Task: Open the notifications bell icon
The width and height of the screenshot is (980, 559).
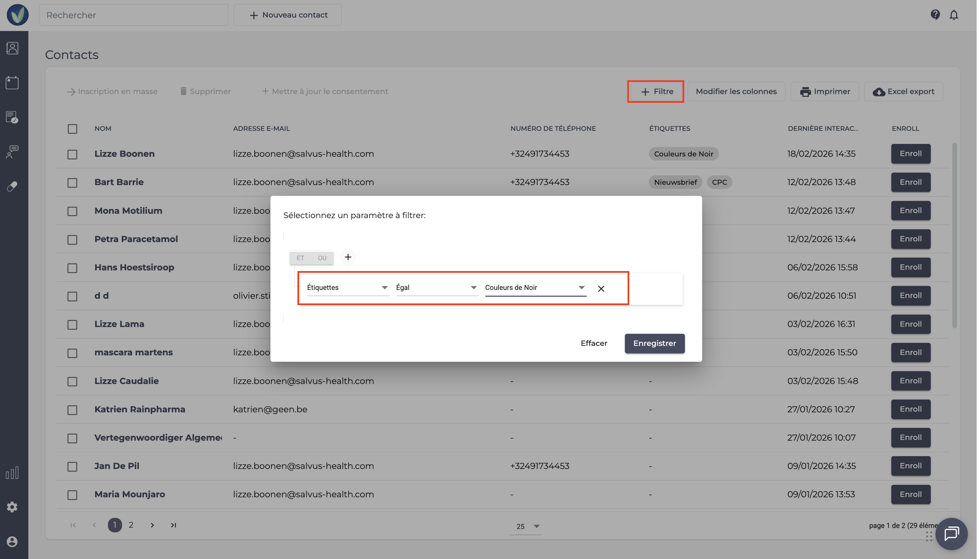Action: click(954, 15)
